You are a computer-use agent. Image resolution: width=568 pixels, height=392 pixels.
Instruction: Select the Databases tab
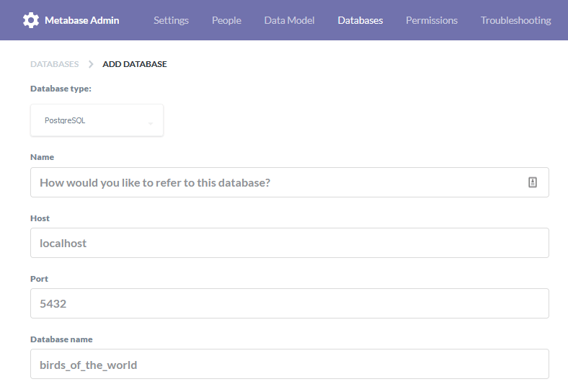[360, 20]
